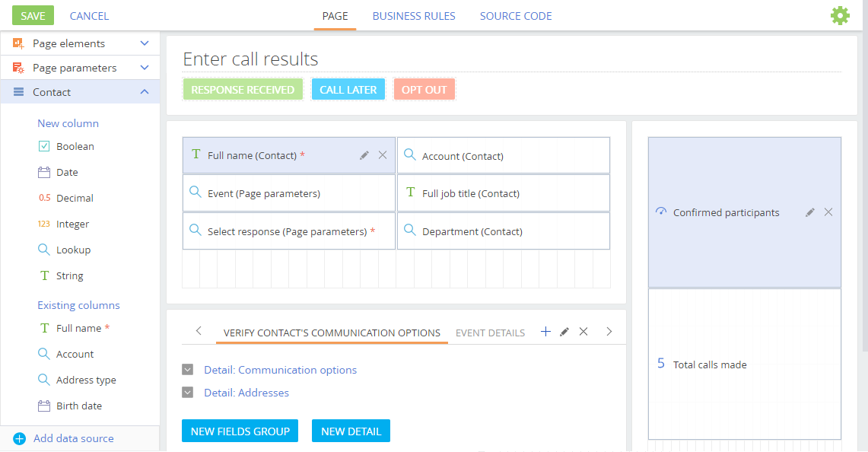This screenshot has height=452, width=868.
Task: Remove the Confirmed participants widget with the X
Action: point(828,212)
